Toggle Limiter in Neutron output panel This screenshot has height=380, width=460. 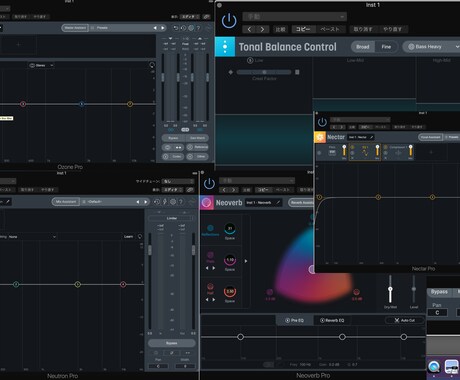click(171, 218)
